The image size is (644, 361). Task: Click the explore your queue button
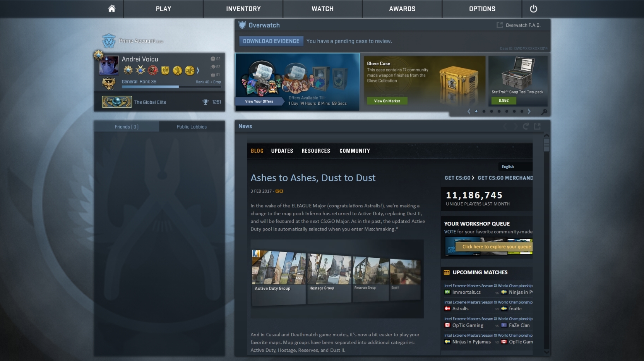[x=494, y=246]
